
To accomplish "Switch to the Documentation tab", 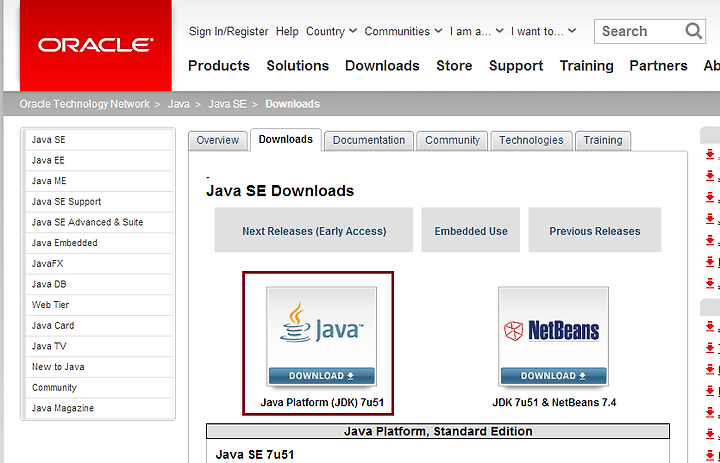I will coord(369,141).
